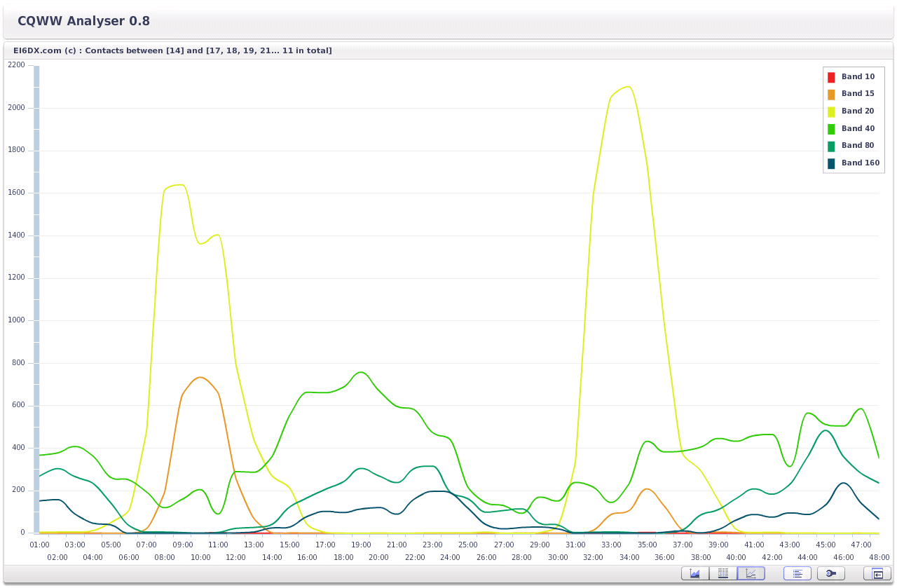This screenshot has width=897, height=588.
Task: Select the Band 15 legend label
Action: (858, 94)
